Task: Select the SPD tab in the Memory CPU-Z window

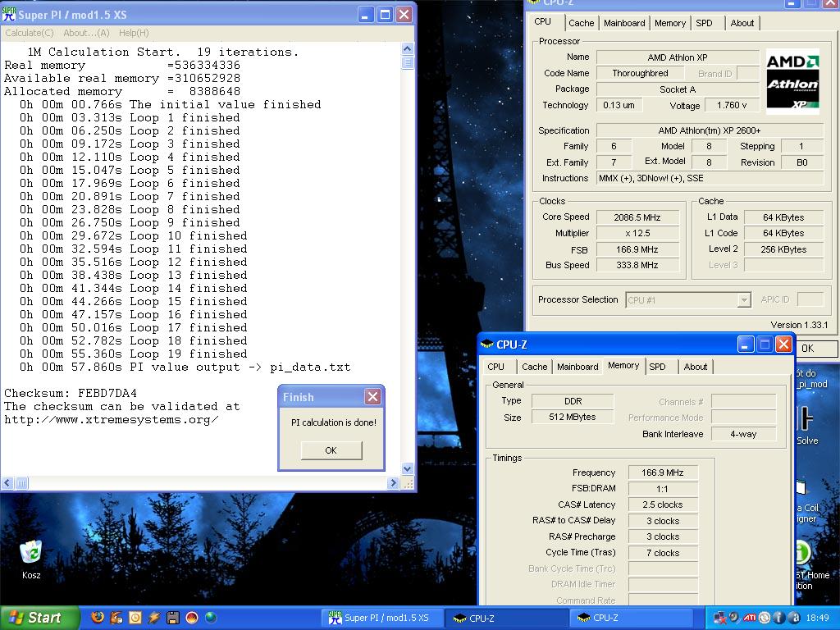Action: 657,367
